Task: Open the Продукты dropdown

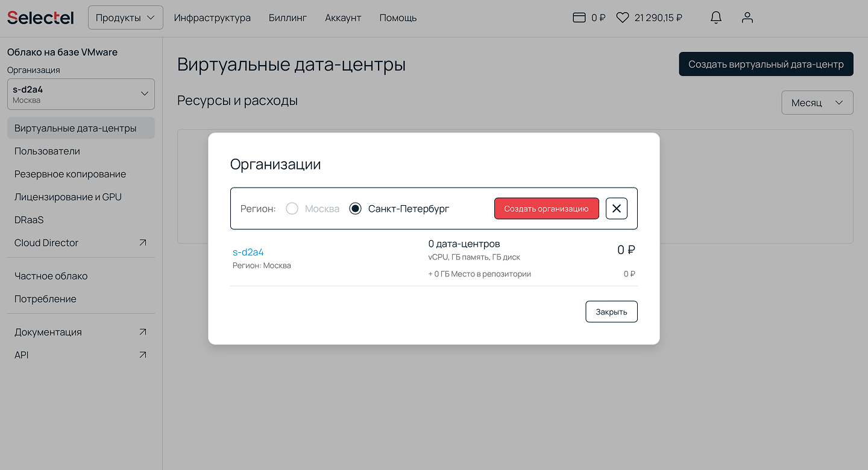Action: pos(125,17)
